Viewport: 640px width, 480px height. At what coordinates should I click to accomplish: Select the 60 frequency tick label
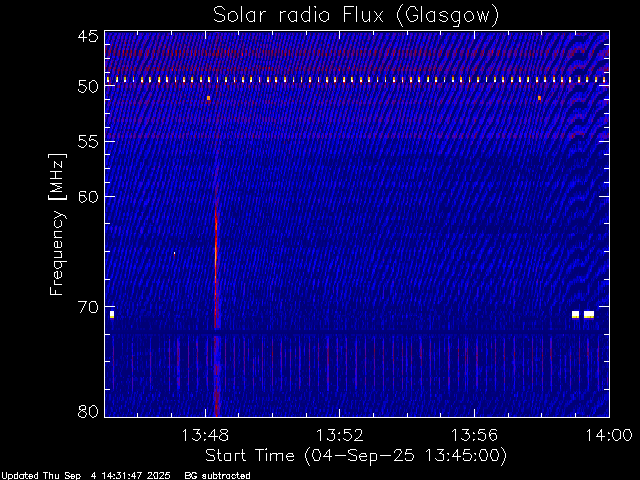pyautogui.click(x=88, y=196)
